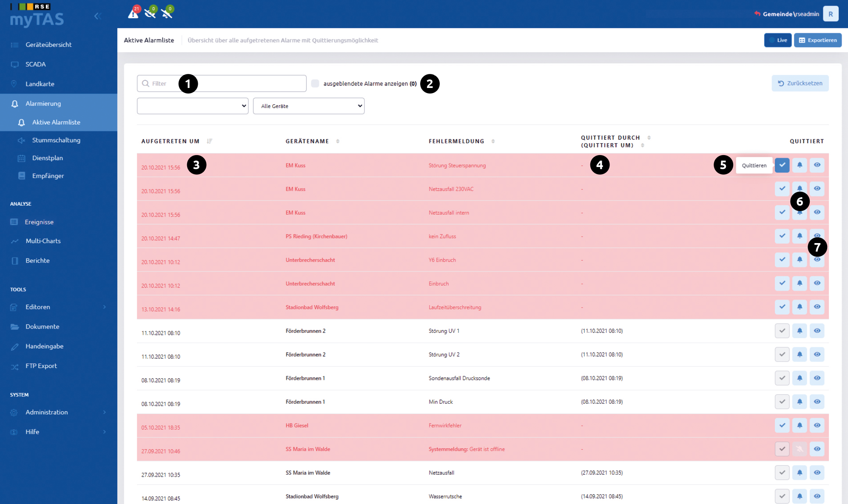Click the bell icon for Stadionbad Wolfsberg Laufzeitüberschreitung
The height and width of the screenshot is (504, 848).
pos(800,307)
